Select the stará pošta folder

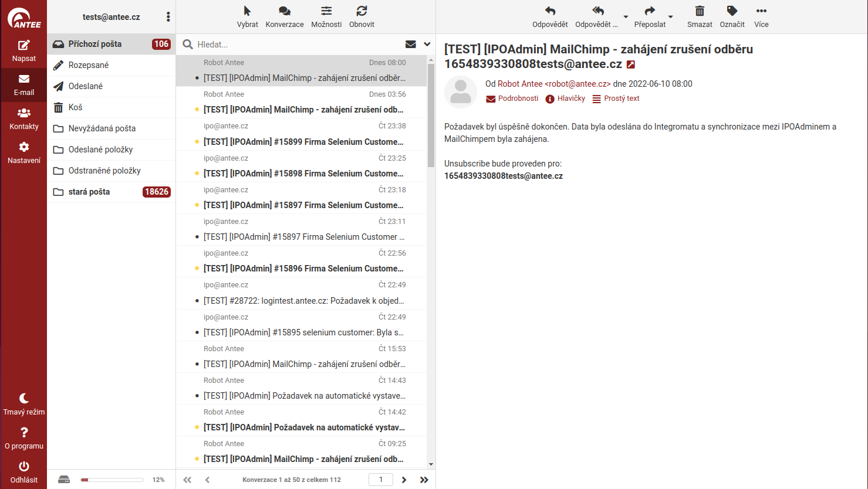click(x=89, y=192)
